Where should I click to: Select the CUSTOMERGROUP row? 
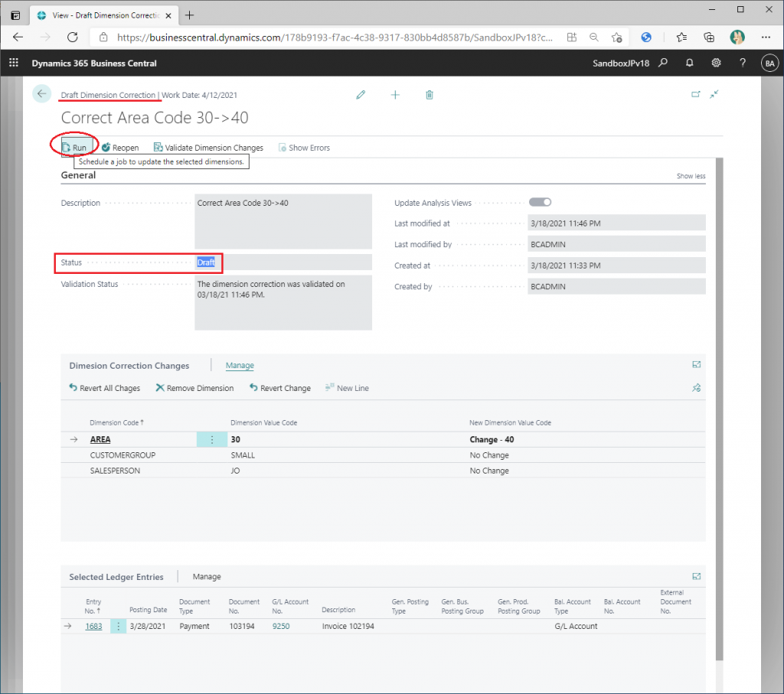point(383,455)
